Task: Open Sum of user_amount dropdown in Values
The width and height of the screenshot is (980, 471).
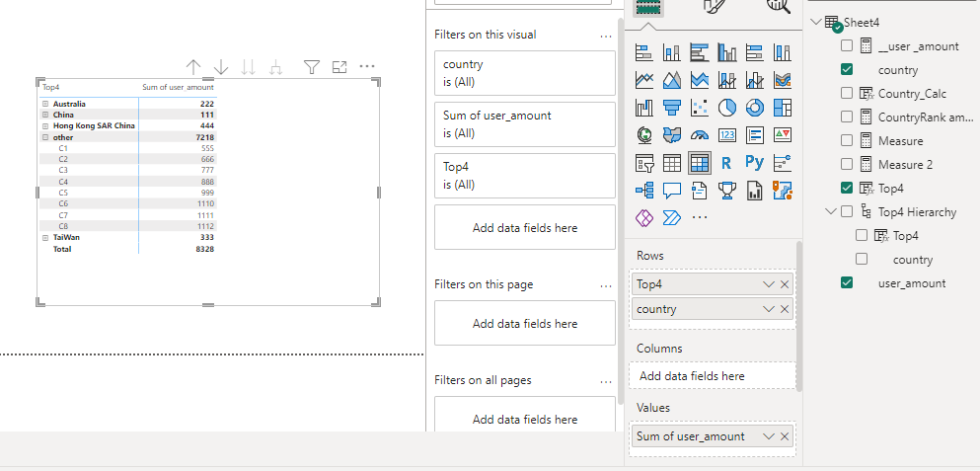Action: coord(768,436)
